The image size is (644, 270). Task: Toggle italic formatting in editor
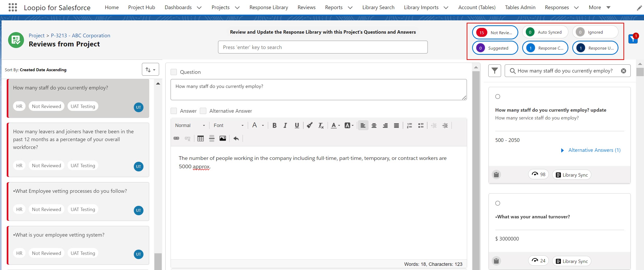pos(285,125)
